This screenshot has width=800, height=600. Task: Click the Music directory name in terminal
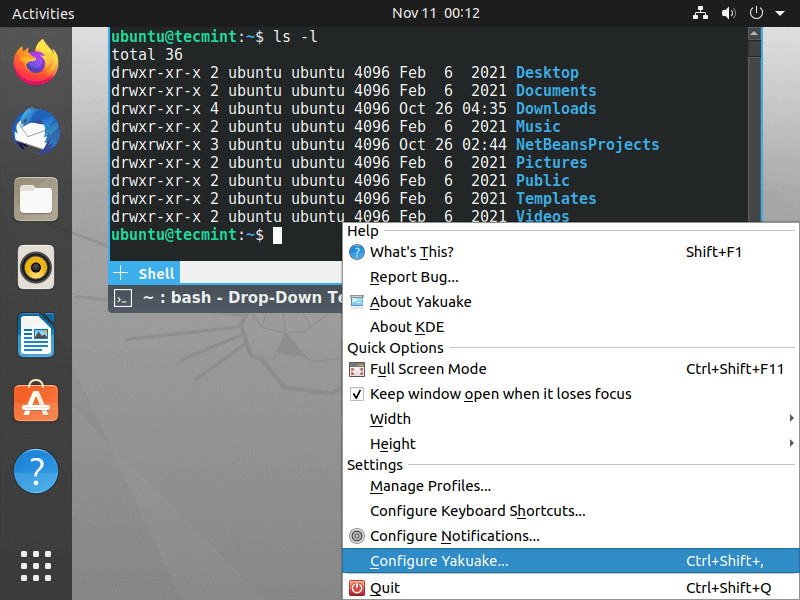click(x=538, y=127)
